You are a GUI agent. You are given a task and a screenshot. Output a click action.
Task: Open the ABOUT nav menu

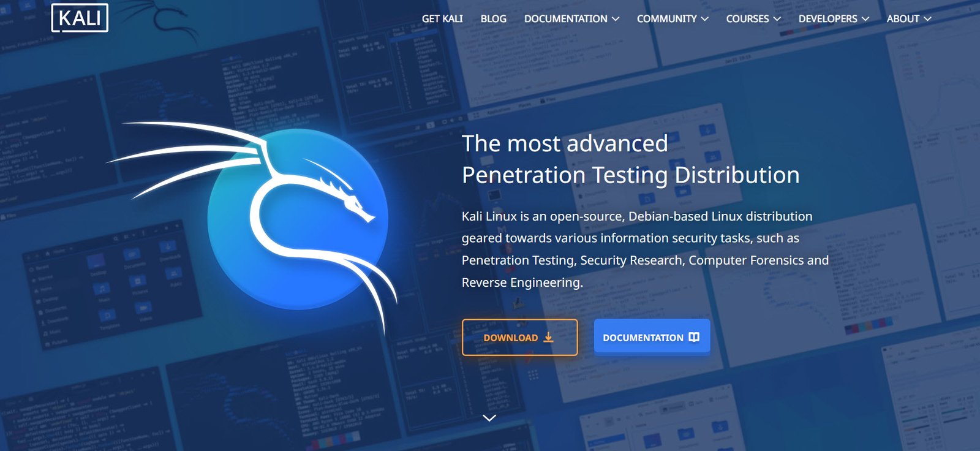click(x=909, y=19)
